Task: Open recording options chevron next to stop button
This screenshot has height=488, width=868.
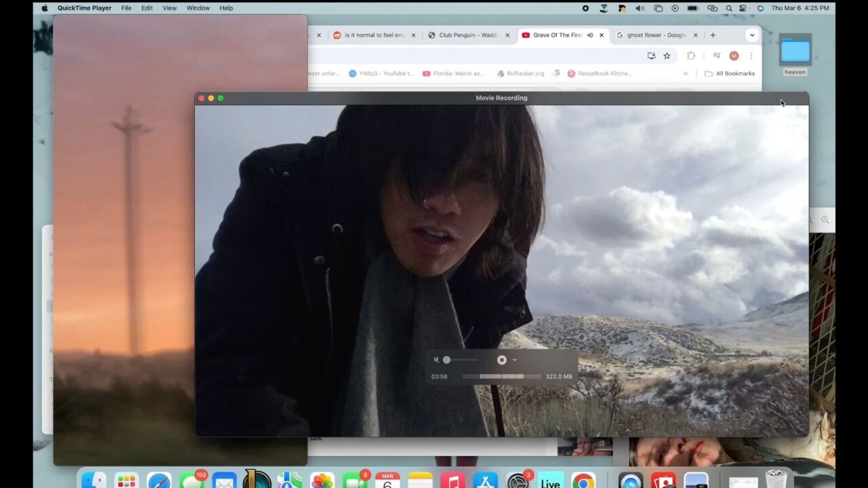Action: (515, 360)
